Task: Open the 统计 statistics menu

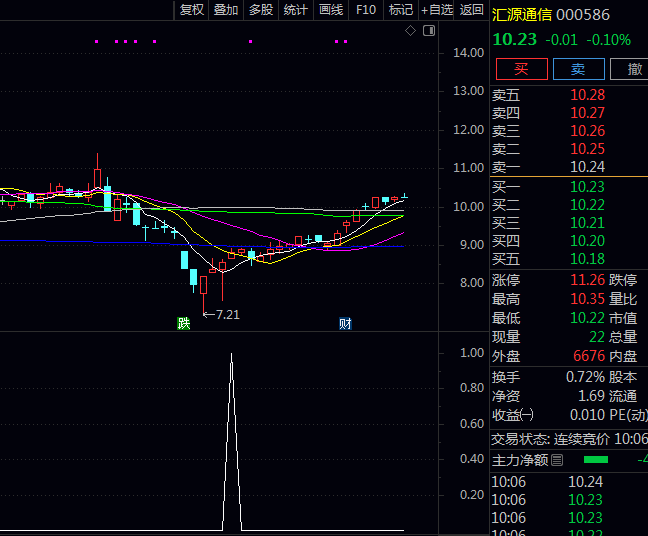Action: (x=296, y=10)
